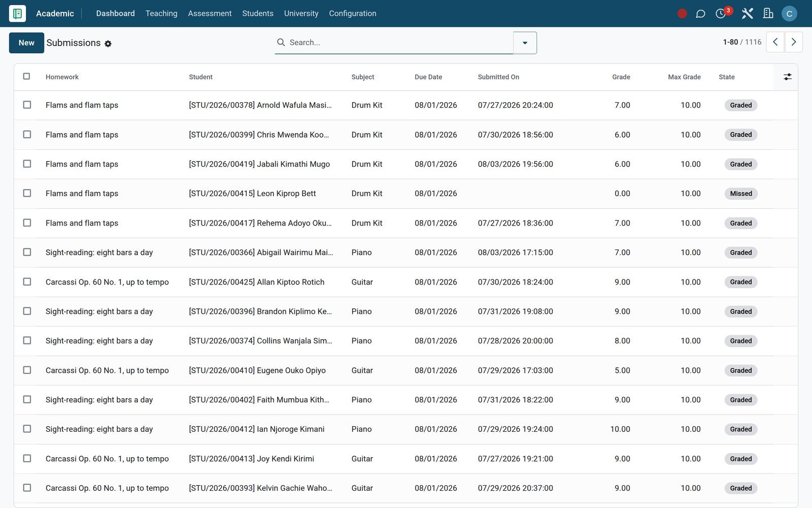
Task: Sort by the Due Date column header
Action: click(x=428, y=77)
